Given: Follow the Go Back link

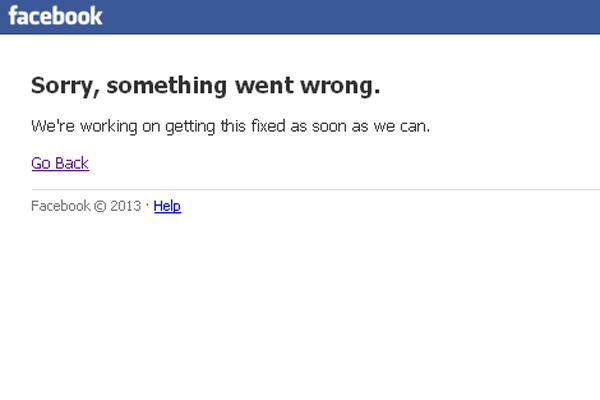Looking at the screenshot, I should 60,163.
